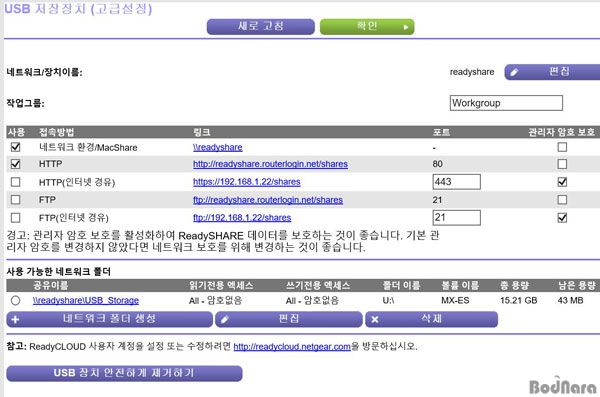Click USB 장치 안전하게 제거하기 button
Screen dimensions: 600x397
(x=124, y=373)
